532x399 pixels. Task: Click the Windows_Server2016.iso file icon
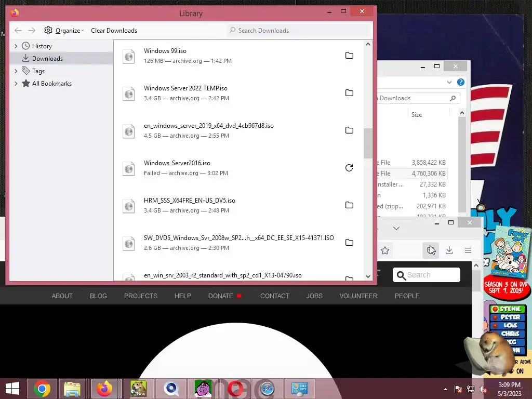pyautogui.click(x=129, y=168)
